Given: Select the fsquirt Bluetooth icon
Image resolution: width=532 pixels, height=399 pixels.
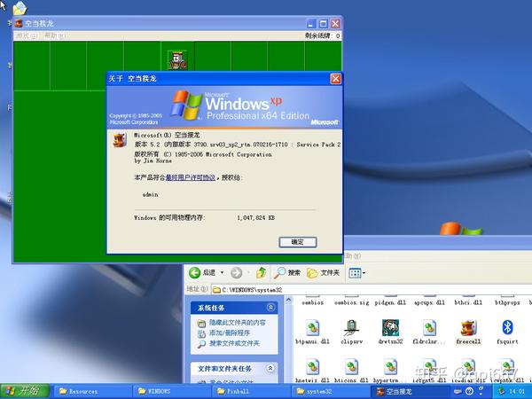Looking at the screenshot, I should (507, 328).
